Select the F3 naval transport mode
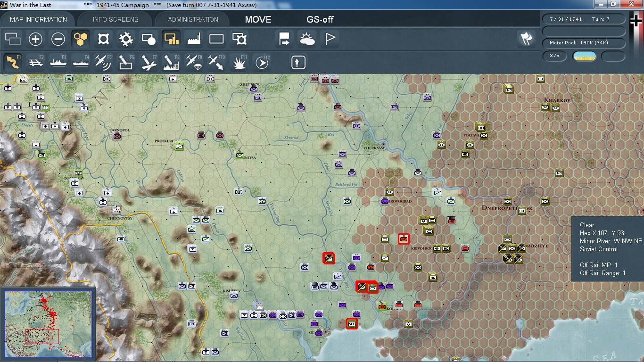The height and width of the screenshot is (362, 644). pos(58,62)
